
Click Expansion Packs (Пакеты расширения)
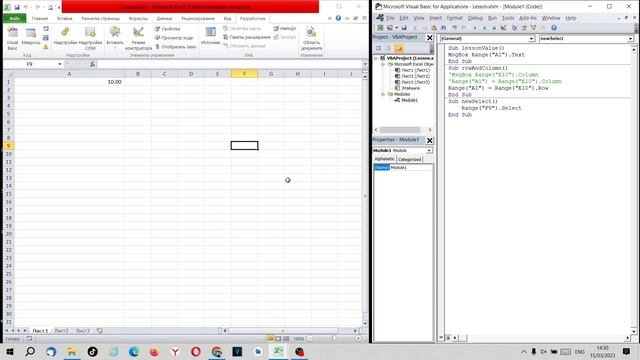(x=247, y=37)
